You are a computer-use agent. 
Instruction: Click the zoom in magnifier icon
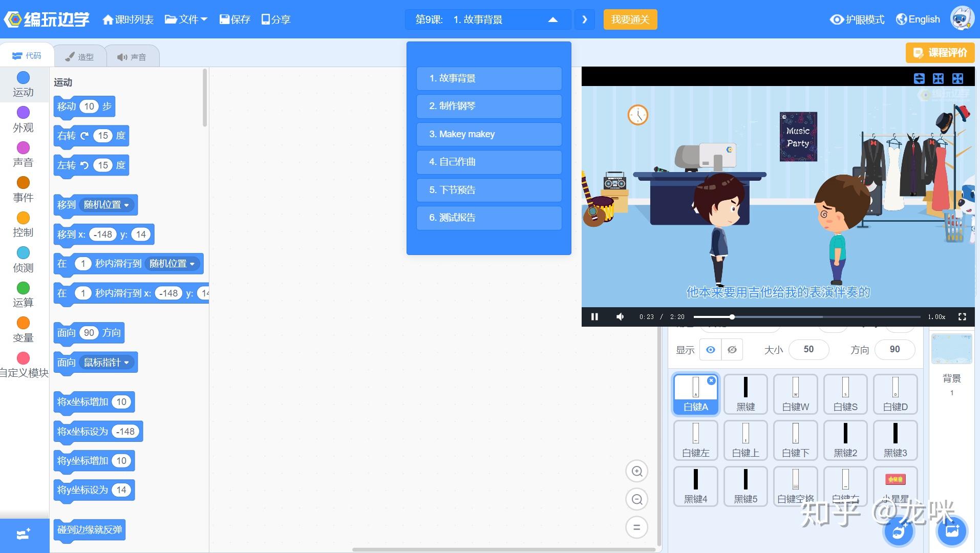coord(637,472)
